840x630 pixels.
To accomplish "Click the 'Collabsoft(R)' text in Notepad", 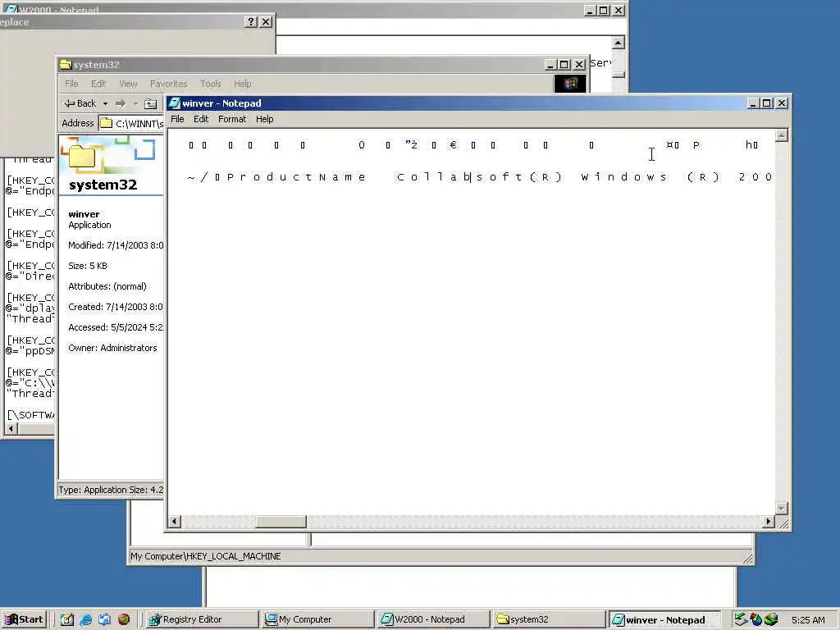I will (x=479, y=177).
